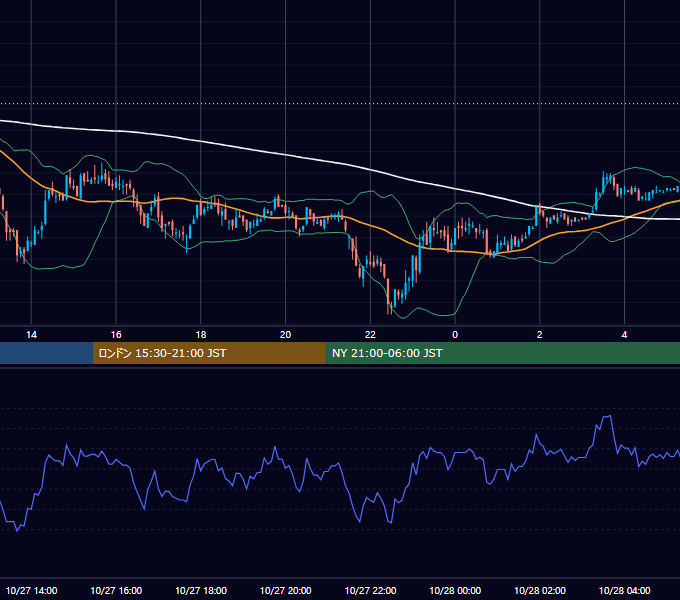This screenshot has width=680, height=600.
Task: Click the 10/27 14:00 date label
Action: pyautogui.click(x=31, y=590)
